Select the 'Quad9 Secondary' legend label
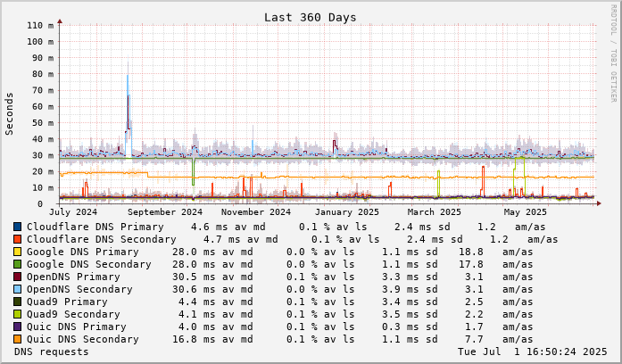 pyautogui.click(x=73, y=314)
